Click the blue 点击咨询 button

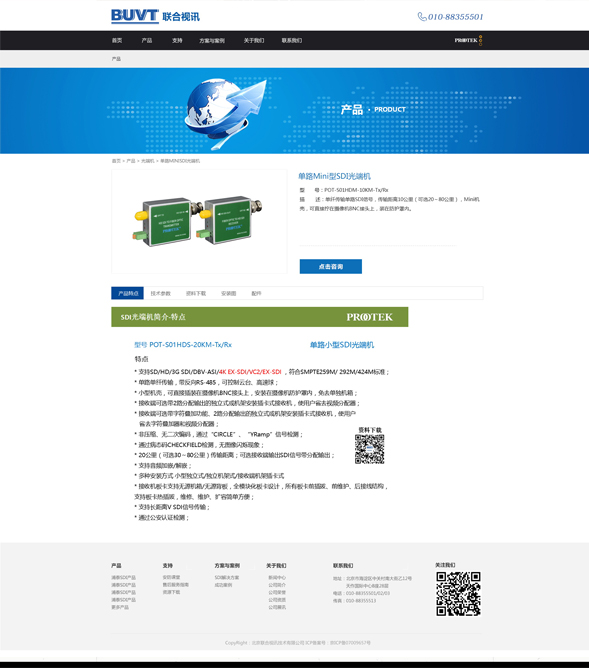pos(330,266)
